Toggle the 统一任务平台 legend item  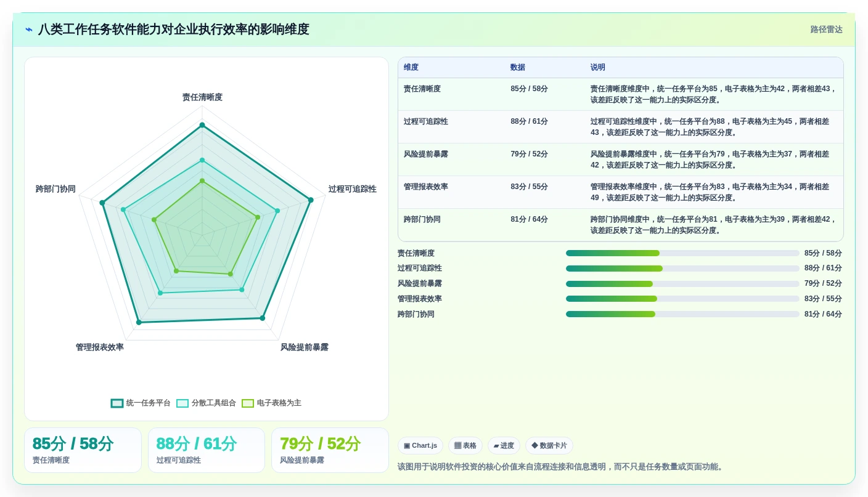tap(141, 403)
